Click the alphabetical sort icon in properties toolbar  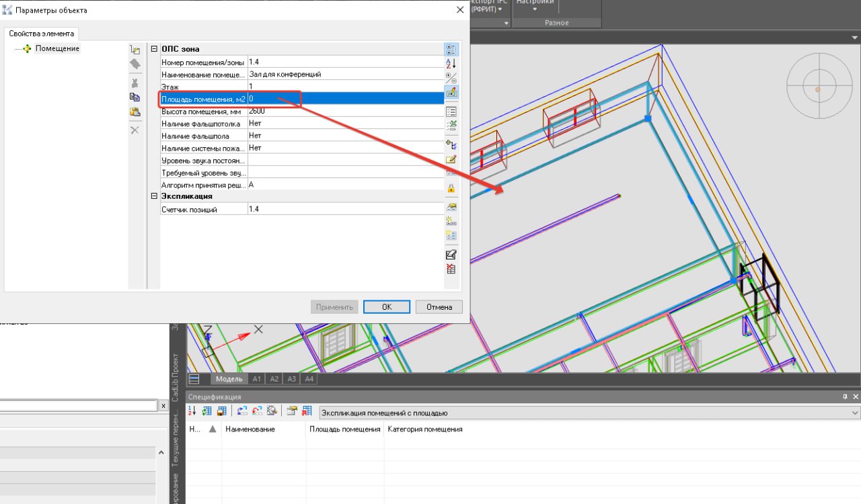(x=451, y=63)
